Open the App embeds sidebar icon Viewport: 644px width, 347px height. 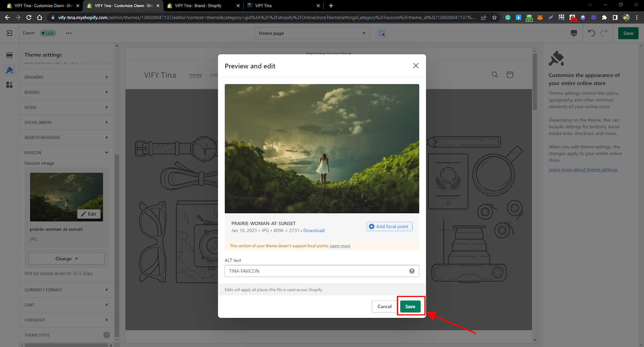pos(9,85)
